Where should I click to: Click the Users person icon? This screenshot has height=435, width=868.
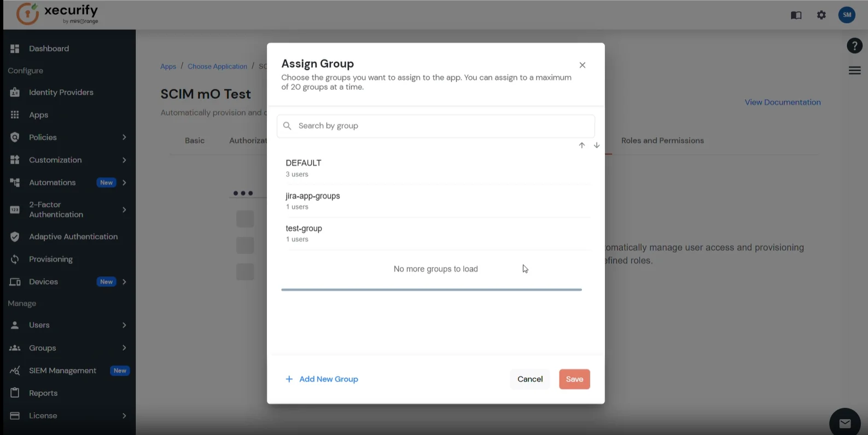pyautogui.click(x=15, y=325)
